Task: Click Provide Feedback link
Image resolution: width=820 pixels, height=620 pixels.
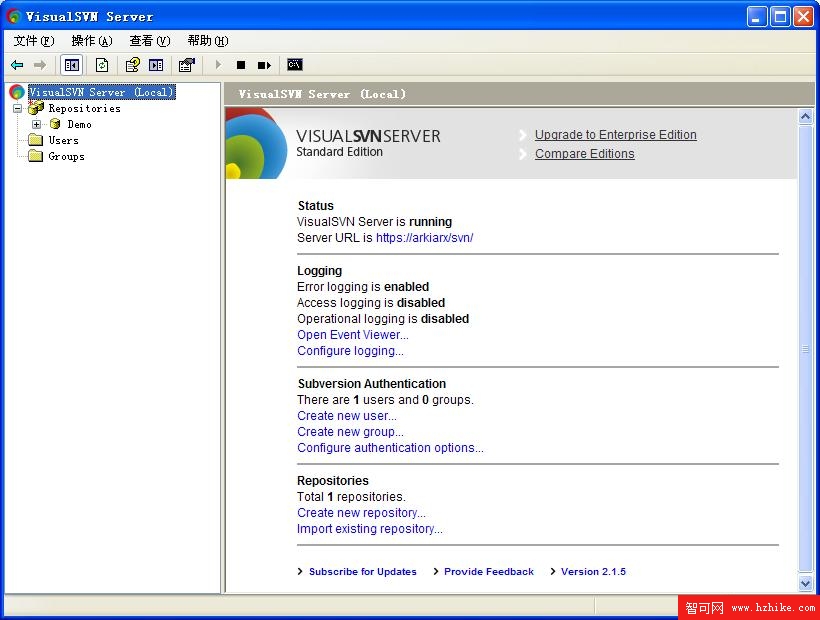Action: click(x=489, y=572)
